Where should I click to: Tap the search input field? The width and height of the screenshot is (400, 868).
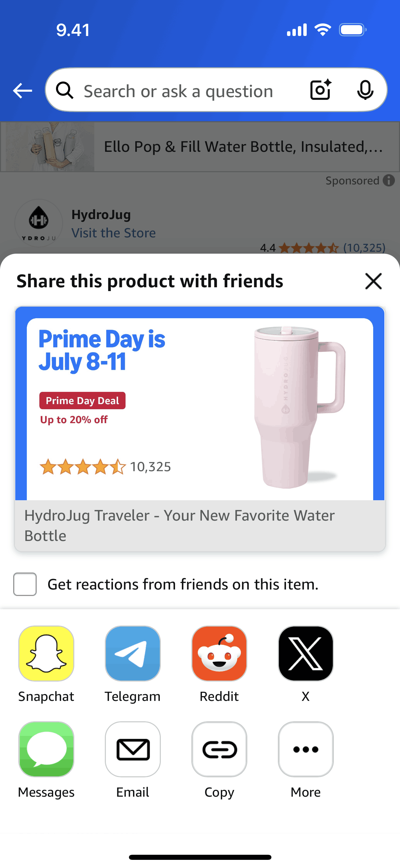tap(178, 91)
